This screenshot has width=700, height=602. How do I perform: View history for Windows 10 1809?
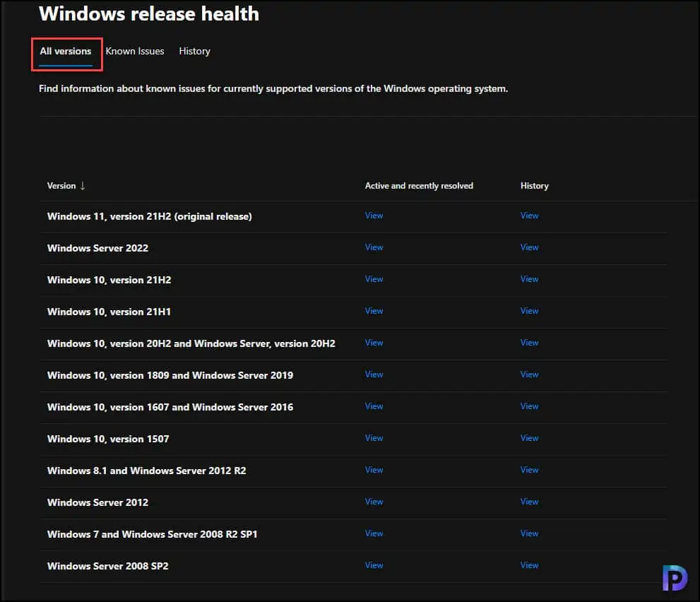[530, 374]
